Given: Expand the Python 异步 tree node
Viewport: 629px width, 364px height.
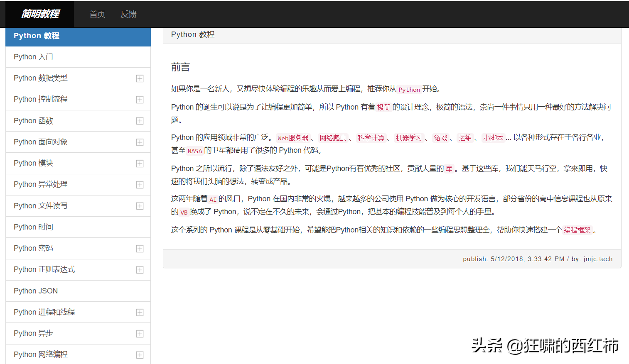Looking at the screenshot, I should [140, 334].
